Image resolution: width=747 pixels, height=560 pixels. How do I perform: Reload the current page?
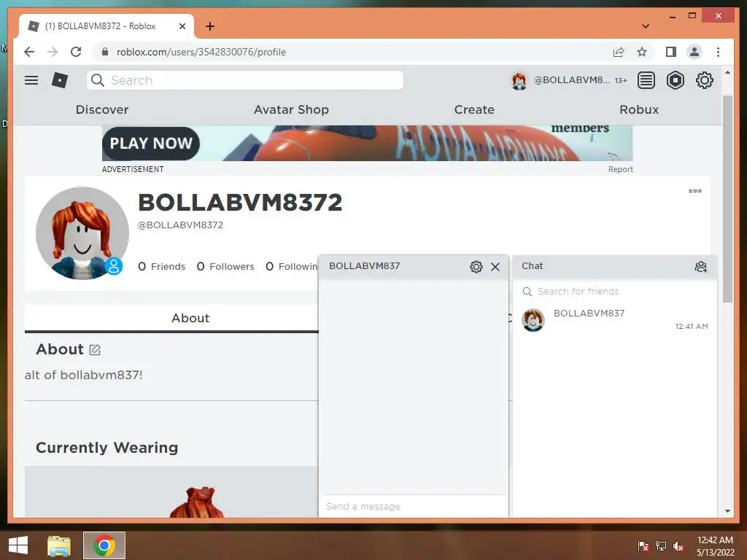pyautogui.click(x=76, y=52)
